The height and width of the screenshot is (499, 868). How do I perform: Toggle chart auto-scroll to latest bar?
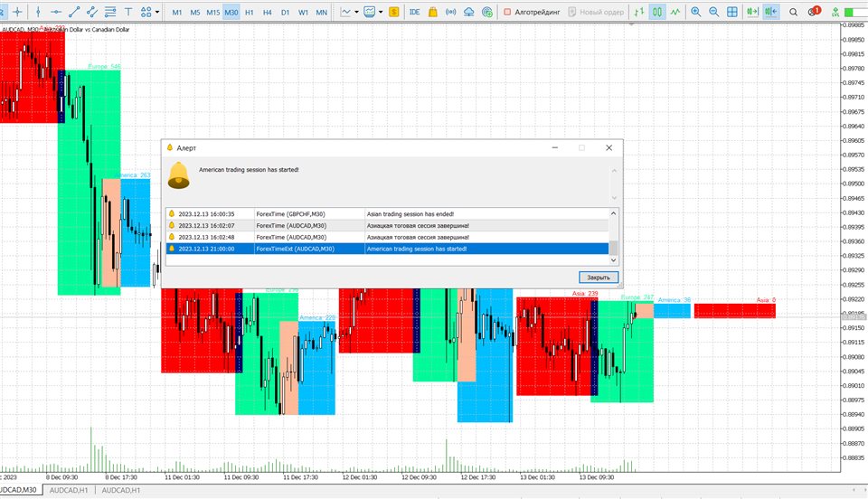pyautogui.click(x=752, y=12)
